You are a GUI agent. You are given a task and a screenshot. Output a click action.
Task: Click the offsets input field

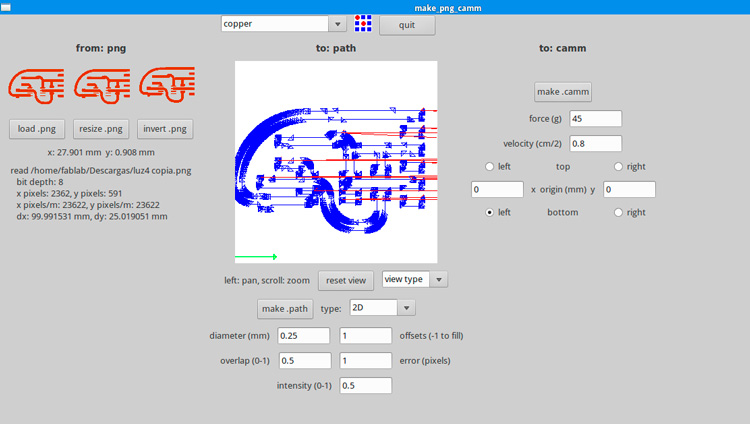(366, 336)
